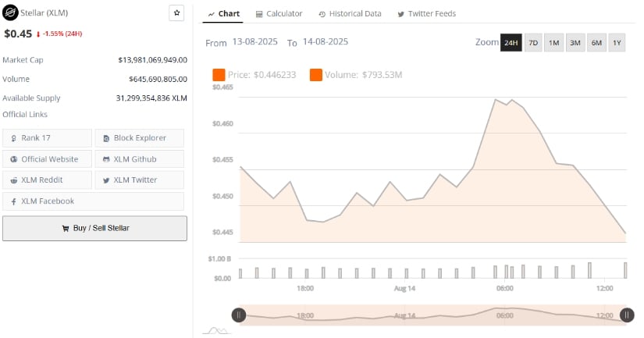644x338 pixels.
Task: Select the 24H zoom range
Action: point(511,43)
